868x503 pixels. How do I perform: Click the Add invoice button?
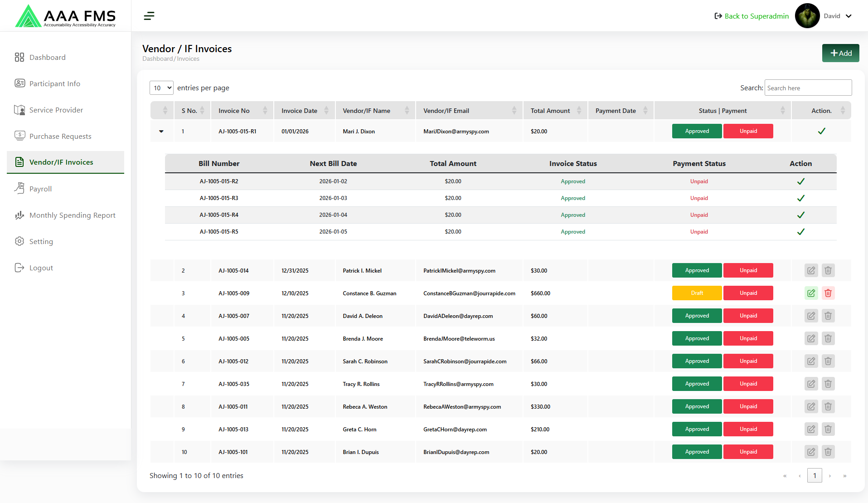[840, 53]
